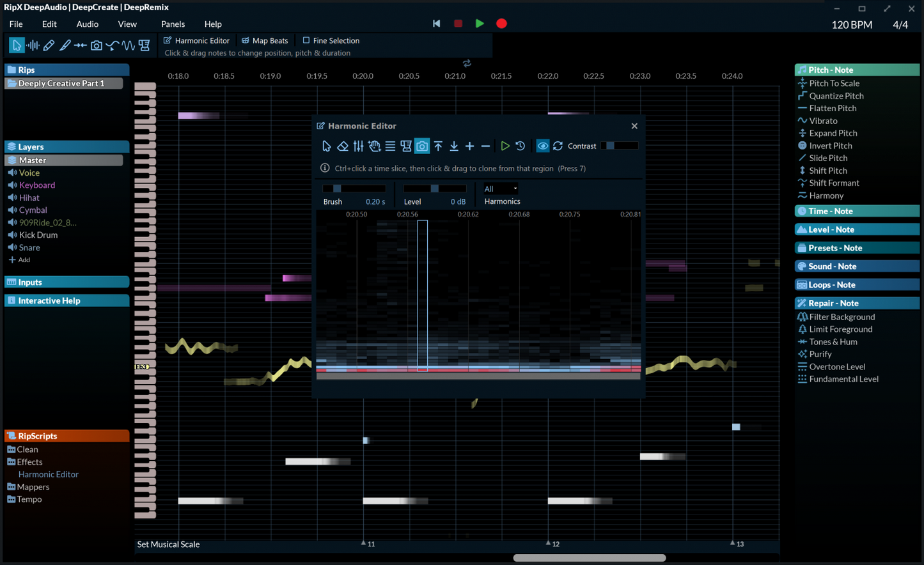The height and width of the screenshot is (565, 924).
Task: Enable the Fine Selection checkbox
Action: (x=307, y=40)
